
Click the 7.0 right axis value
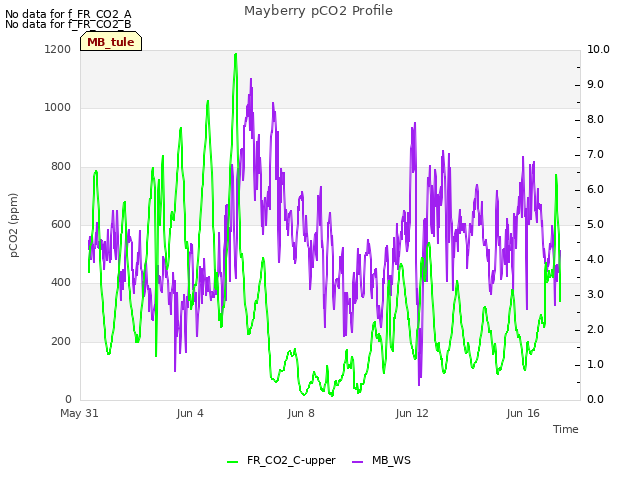pyautogui.click(x=596, y=155)
